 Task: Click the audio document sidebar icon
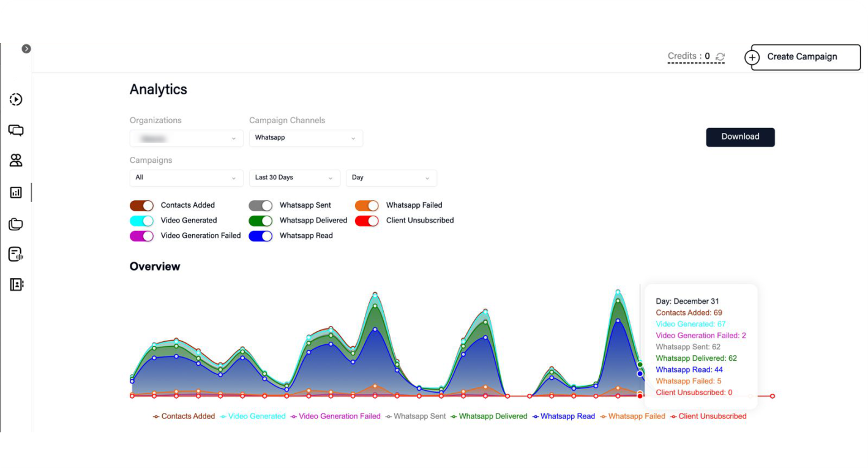(x=16, y=254)
